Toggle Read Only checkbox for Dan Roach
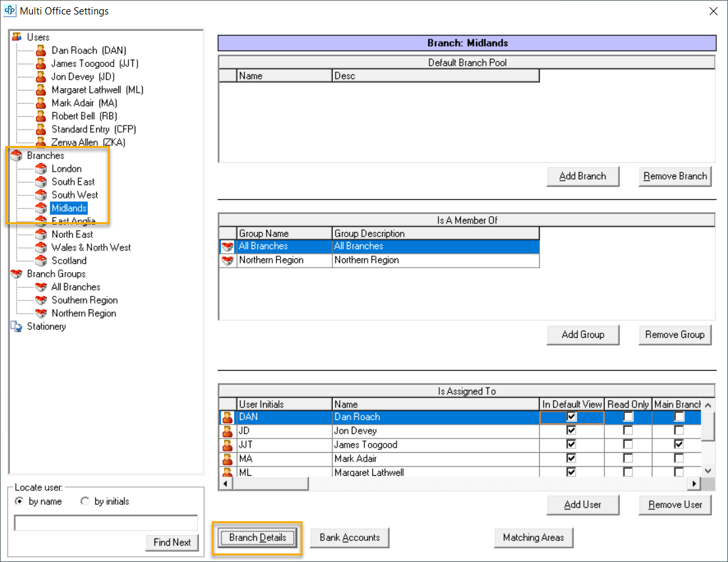This screenshot has height=562, width=728. [x=628, y=417]
